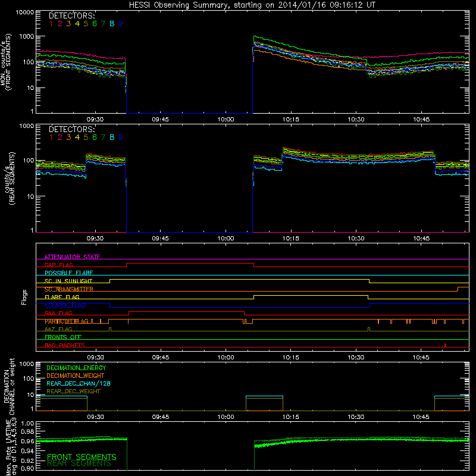Click the AAZ_FLAG label
The width and height of the screenshot is (476, 476).
(58, 329)
